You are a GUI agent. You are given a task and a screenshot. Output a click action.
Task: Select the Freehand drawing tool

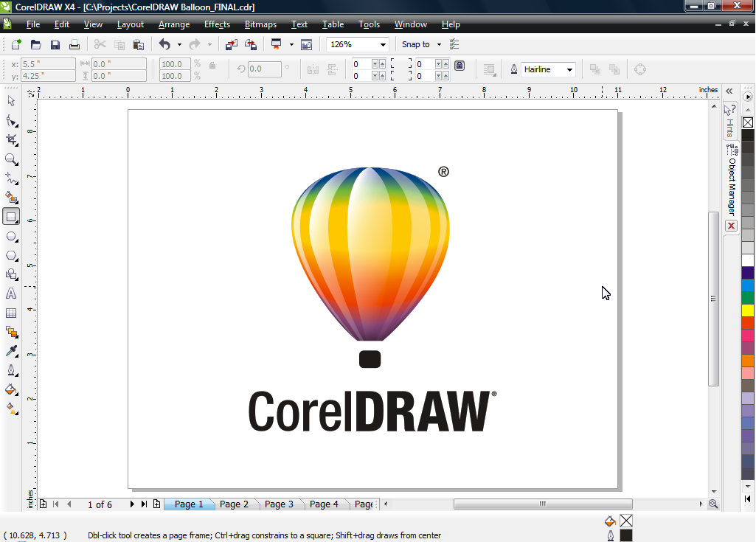pyautogui.click(x=11, y=178)
